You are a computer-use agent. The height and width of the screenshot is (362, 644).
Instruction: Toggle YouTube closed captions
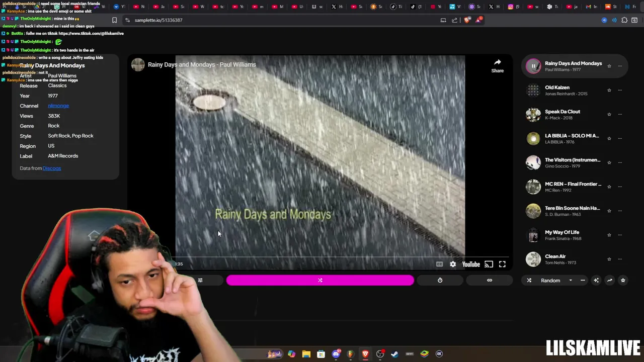click(439, 264)
